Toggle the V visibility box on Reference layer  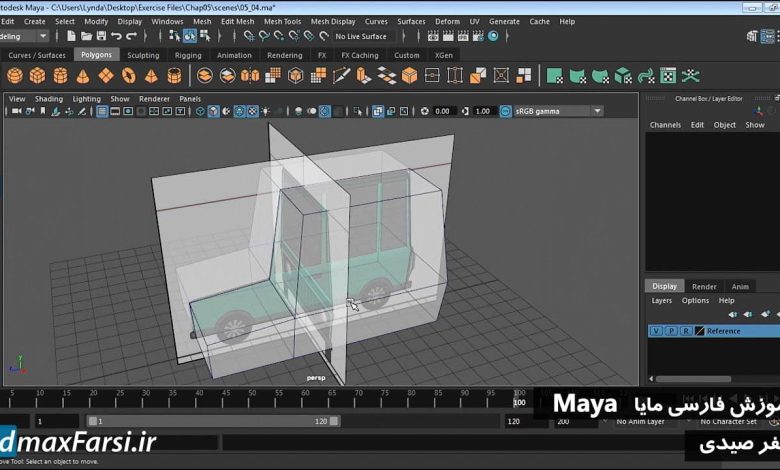[x=656, y=331]
